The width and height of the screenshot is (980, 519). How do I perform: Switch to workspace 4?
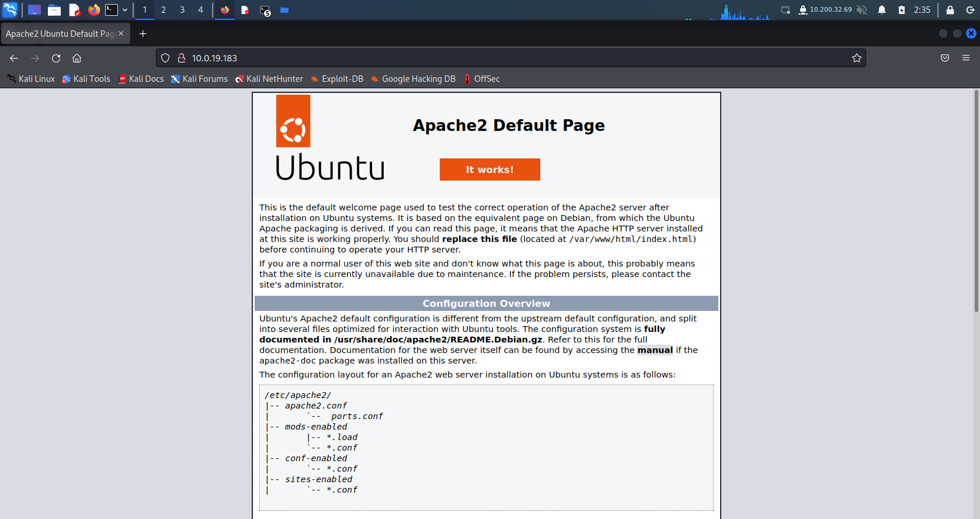200,10
